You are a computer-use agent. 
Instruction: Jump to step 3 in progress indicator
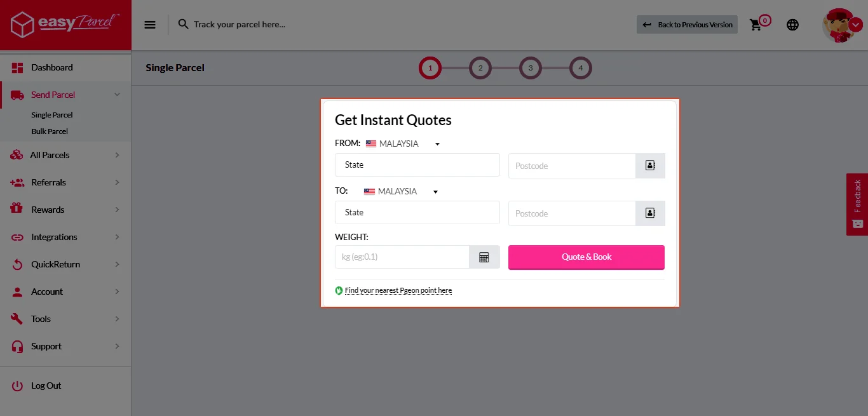(x=530, y=68)
